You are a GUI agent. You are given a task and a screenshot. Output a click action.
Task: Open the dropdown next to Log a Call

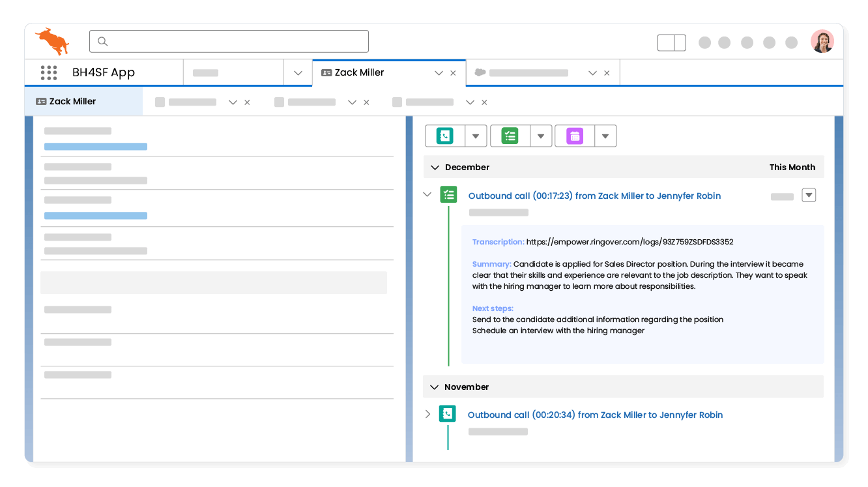click(x=476, y=136)
